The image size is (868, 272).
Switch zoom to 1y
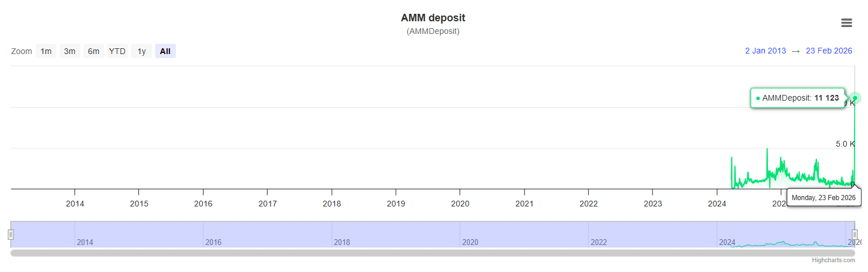click(x=141, y=51)
